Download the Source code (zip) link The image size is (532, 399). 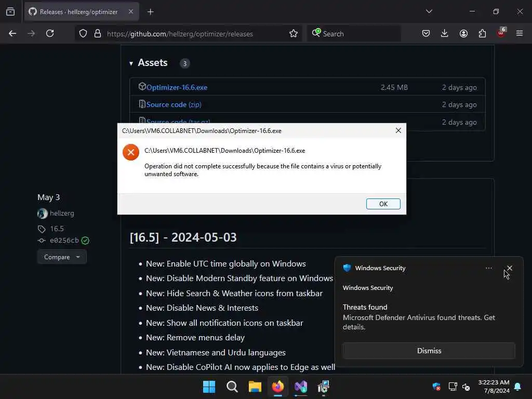pos(174,104)
